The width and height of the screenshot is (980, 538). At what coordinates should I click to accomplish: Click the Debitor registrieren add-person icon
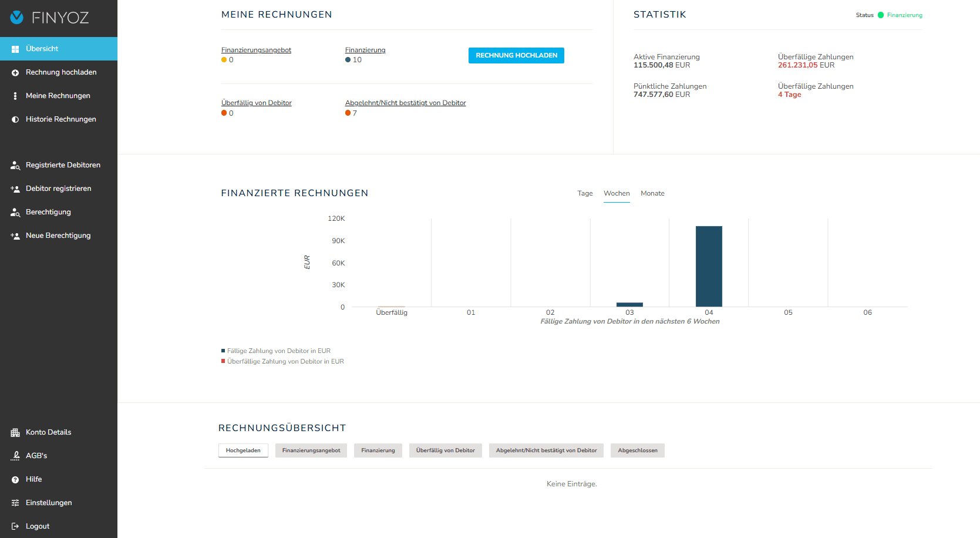point(15,189)
